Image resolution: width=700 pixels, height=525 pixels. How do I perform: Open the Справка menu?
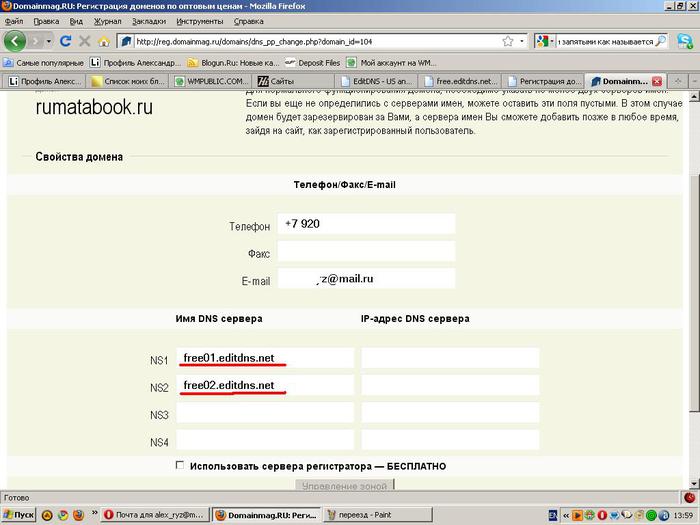(x=249, y=21)
